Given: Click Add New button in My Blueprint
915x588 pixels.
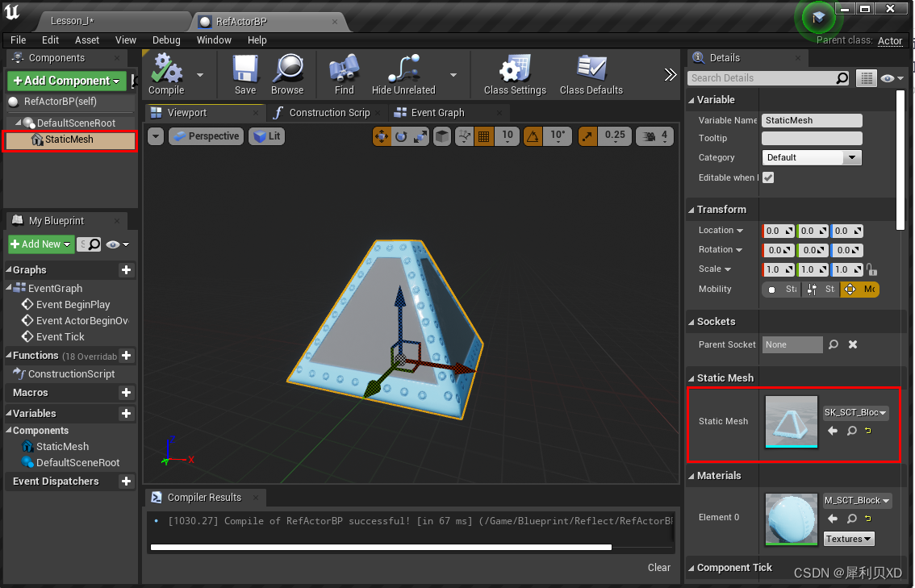Looking at the screenshot, I should 41,244.
